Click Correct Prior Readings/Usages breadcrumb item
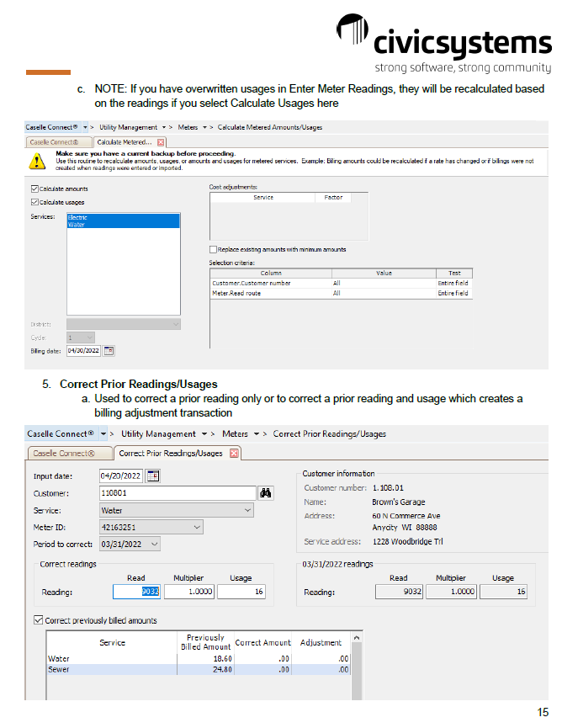Viewport: 562px width, 728px height. pyautogui.click(x=329, y=433)
